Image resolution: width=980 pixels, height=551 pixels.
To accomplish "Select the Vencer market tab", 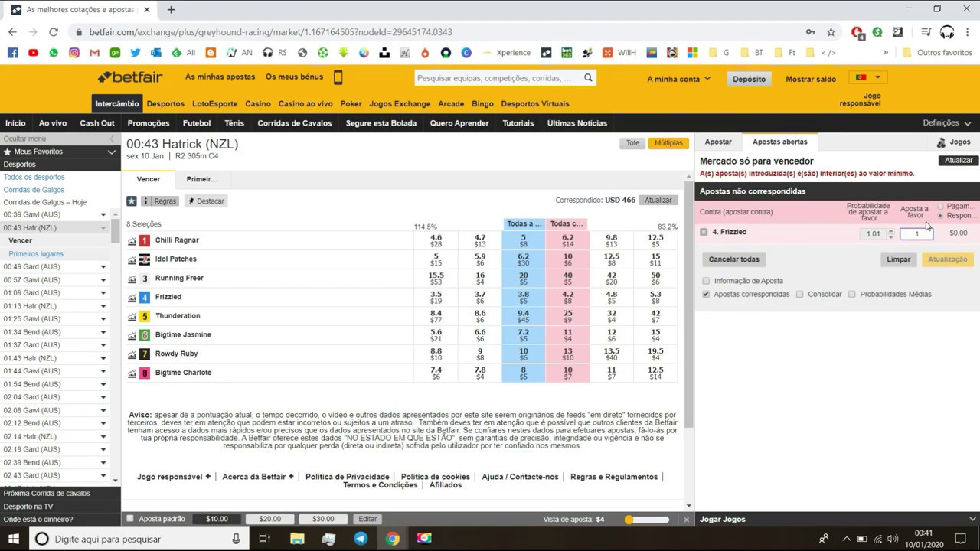I will click(149, 179).
